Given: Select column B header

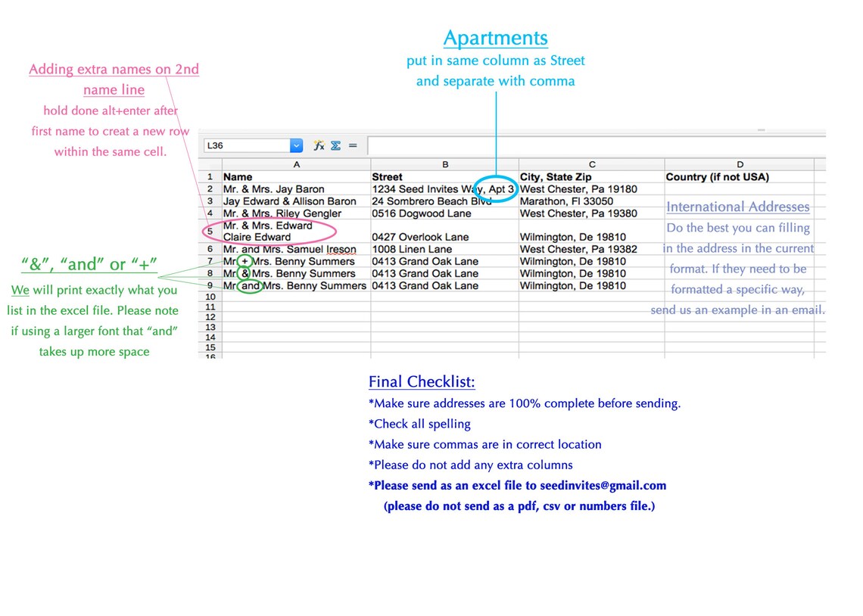Looking at the screenshot, I should [x=444, y=164].
